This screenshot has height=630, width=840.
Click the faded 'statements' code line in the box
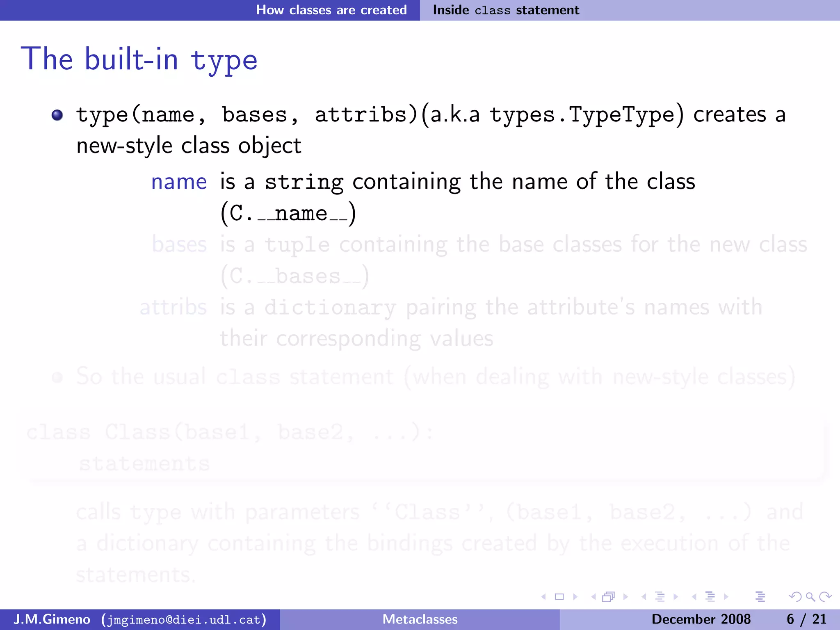click(x=144, y=464)
